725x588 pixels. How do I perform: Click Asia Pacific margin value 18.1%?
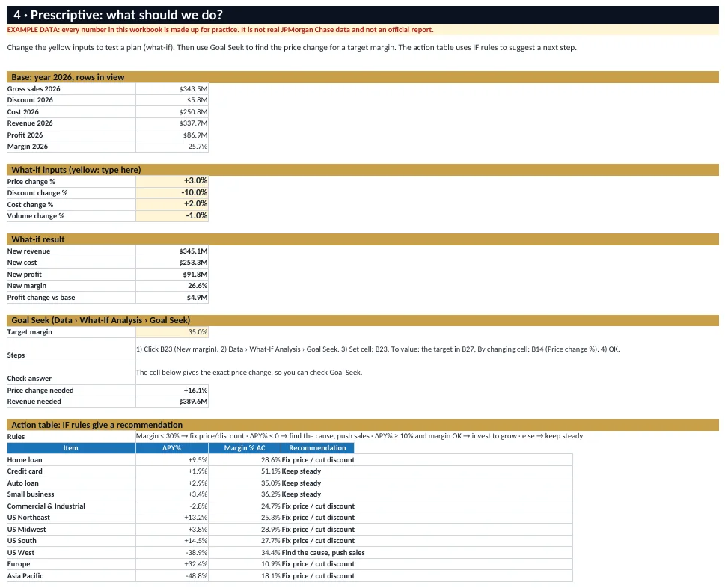point(245,576)
